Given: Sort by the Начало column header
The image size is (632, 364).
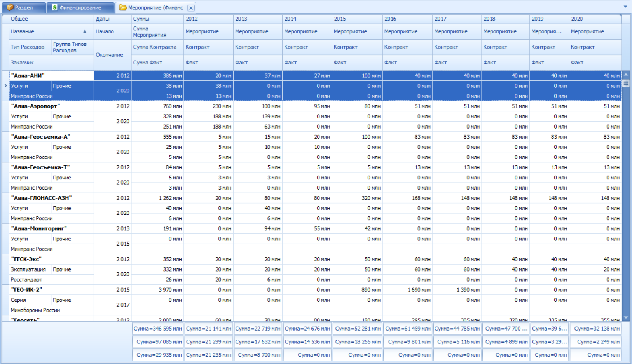Looking at the screenshot, I should point(112,31).
